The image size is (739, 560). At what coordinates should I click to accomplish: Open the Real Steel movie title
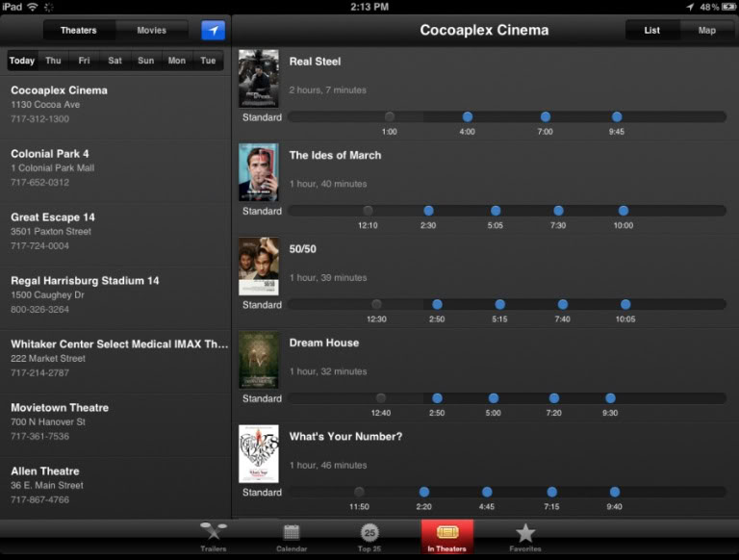tap(315, 62)
